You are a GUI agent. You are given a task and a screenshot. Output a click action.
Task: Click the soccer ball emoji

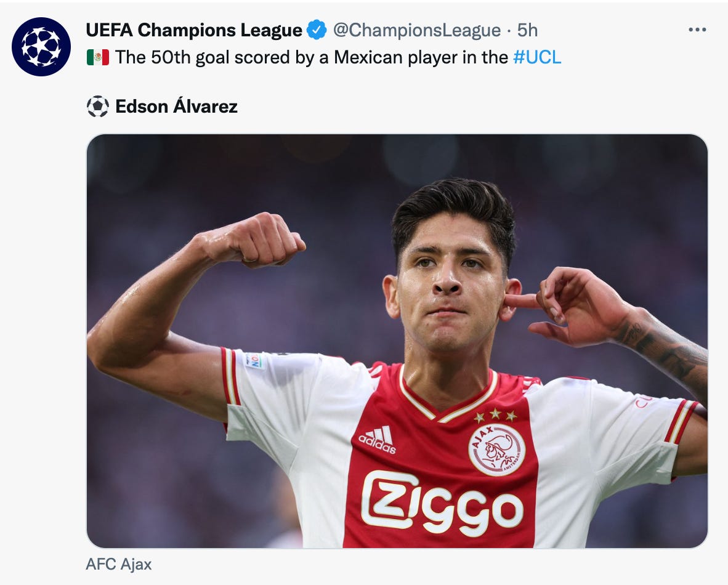(98, 107)
